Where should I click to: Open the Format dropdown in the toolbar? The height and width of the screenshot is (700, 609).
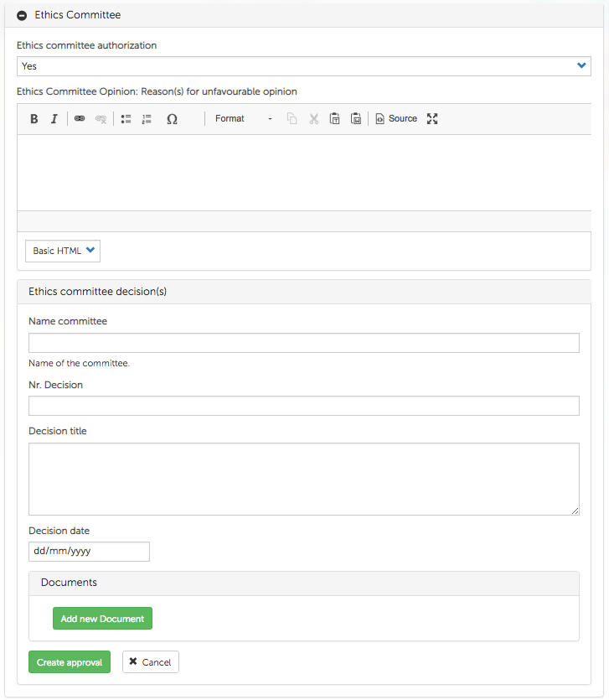click(x=243, y=119)
